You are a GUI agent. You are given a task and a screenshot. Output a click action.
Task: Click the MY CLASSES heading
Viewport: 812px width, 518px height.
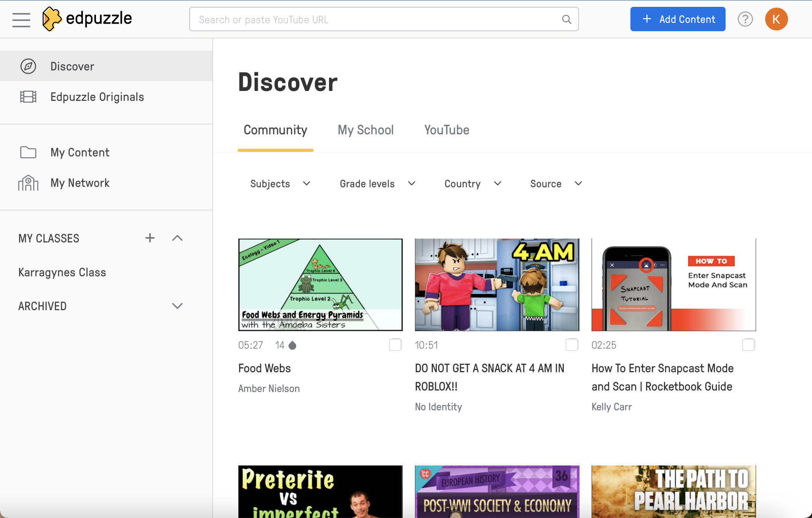pos(49,238)
